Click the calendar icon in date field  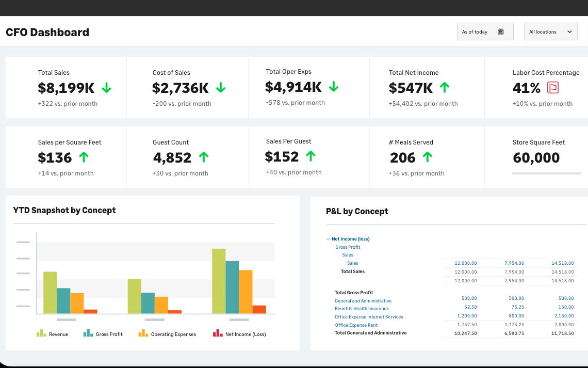(x=500, y=32)
